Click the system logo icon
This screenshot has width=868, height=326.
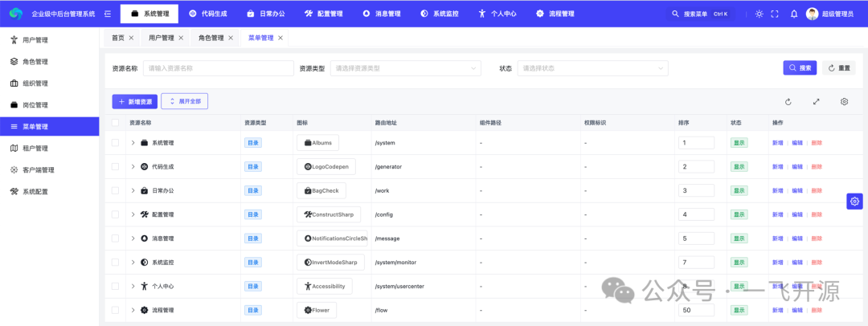pyautogui.click(x=16, y=14)
